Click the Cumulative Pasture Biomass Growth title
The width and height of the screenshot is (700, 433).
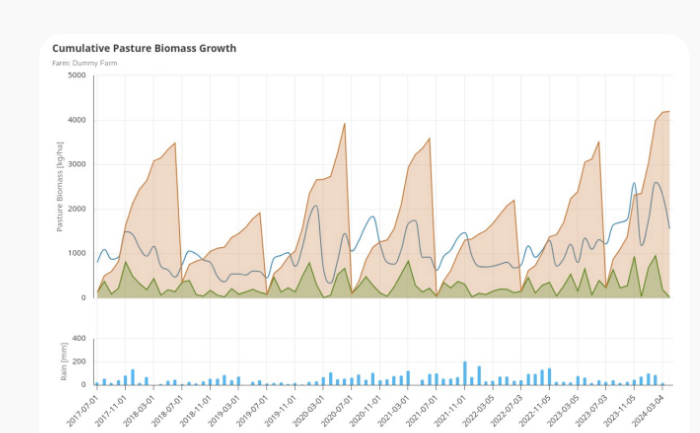[x=144, y=48]
